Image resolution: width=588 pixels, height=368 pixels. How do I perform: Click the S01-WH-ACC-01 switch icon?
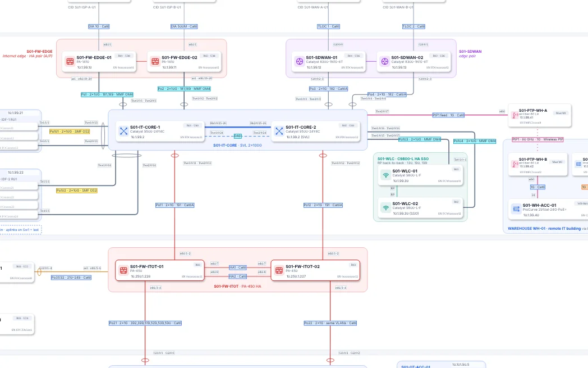(516, 209)
